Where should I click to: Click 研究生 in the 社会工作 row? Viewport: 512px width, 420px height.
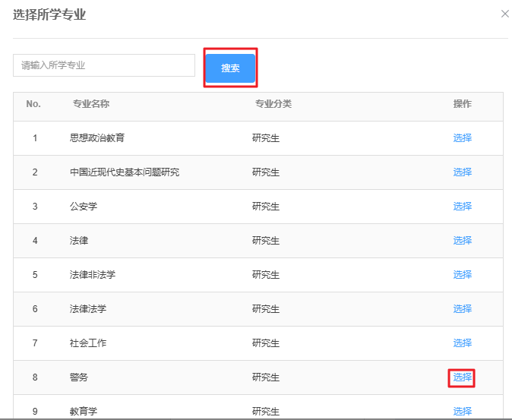click(x=266, y=343)
